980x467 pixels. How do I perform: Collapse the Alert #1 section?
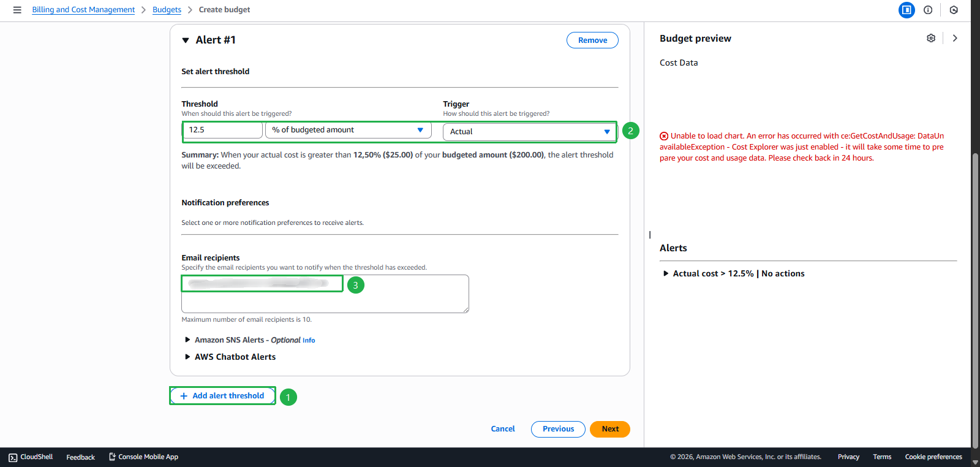pos(186,40)
